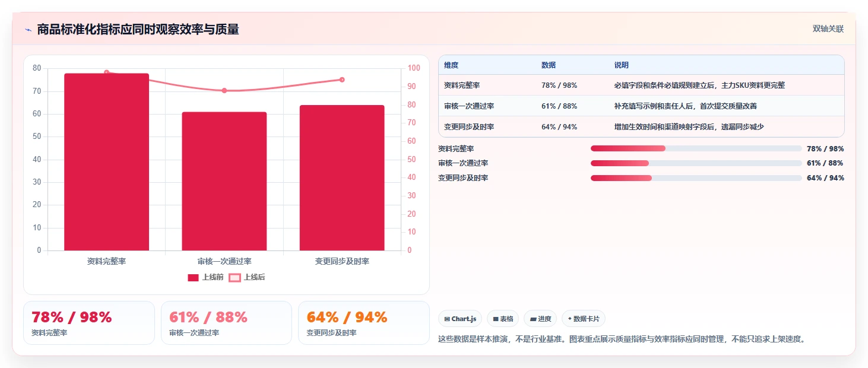The width and height of the screenshot is (868, 368).
Task: Click the pink 61% / 88% data card
Action: 226,323
